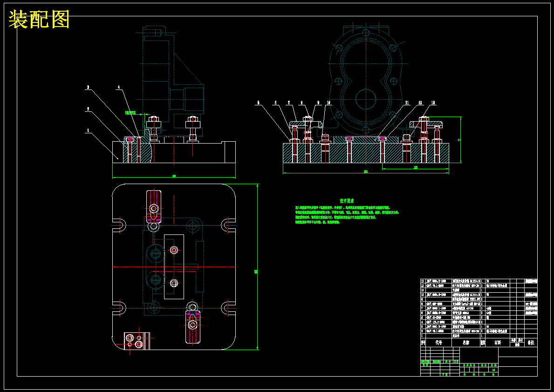Select part balloon number 6

point(275,103)
